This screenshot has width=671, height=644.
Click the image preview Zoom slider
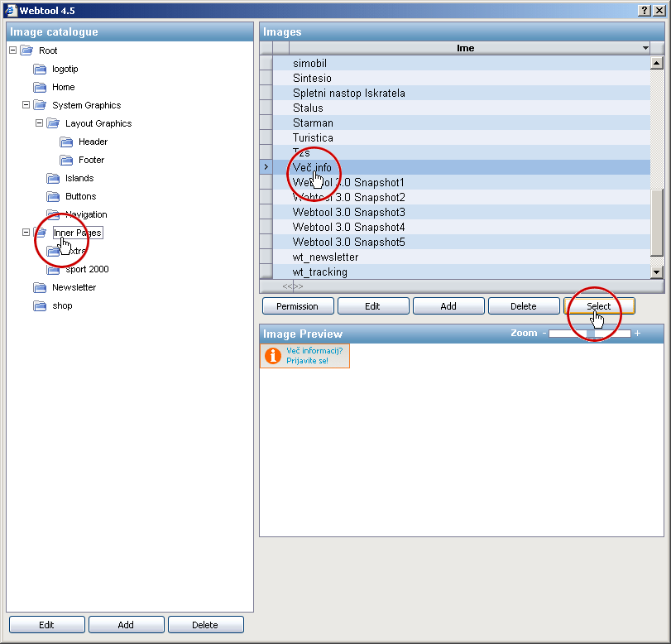[x=590, y=333]
